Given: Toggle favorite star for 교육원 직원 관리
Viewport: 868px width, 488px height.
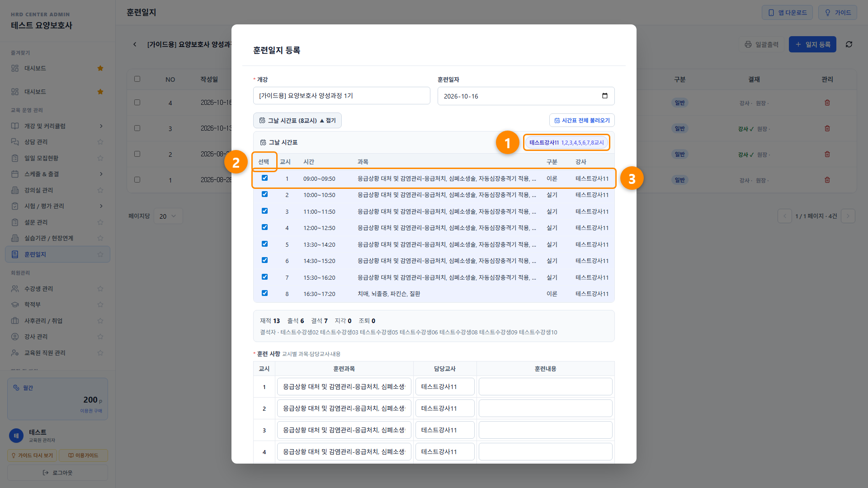Looking at the screenshot, I should coord(100,353).
